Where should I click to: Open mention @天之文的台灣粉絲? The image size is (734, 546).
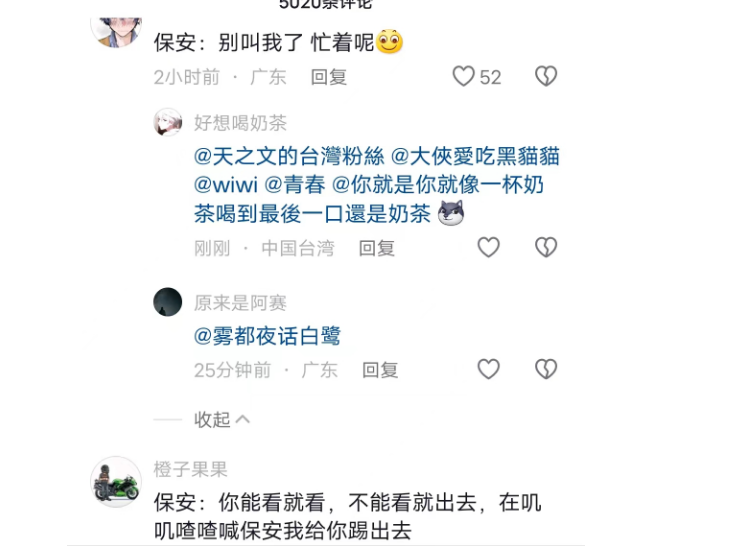289,156
